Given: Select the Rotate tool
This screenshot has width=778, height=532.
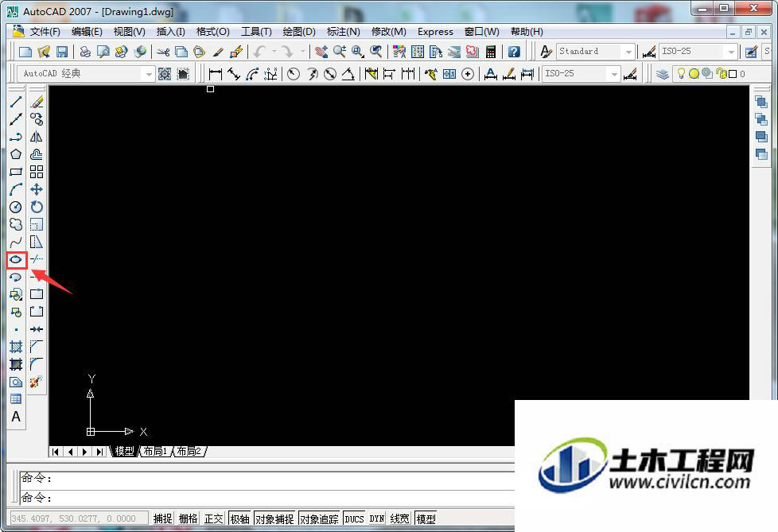Looking at the screenshot, I should point(37,207).
